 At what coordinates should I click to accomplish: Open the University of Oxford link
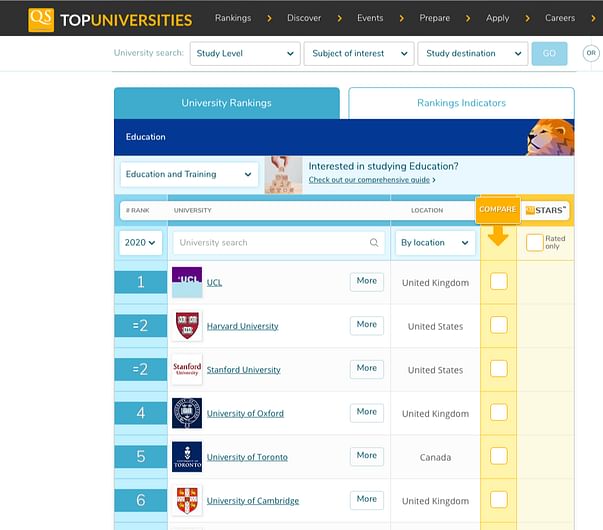pyautogui.click(x=245, y=413)
